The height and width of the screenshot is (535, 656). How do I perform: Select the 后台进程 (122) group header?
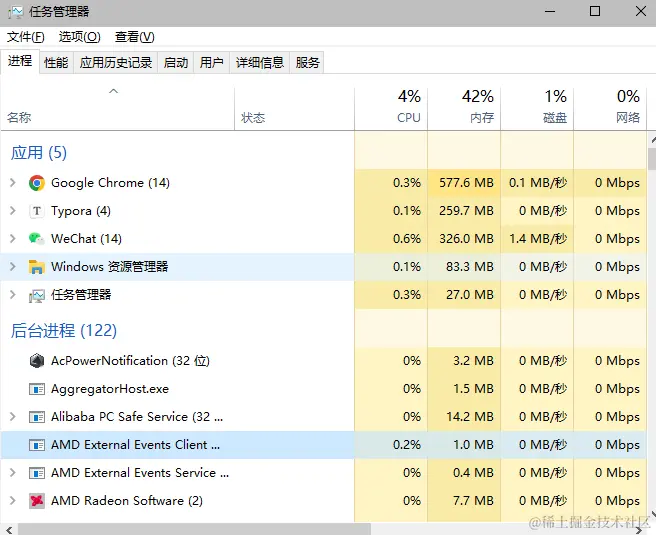[64, 330]
